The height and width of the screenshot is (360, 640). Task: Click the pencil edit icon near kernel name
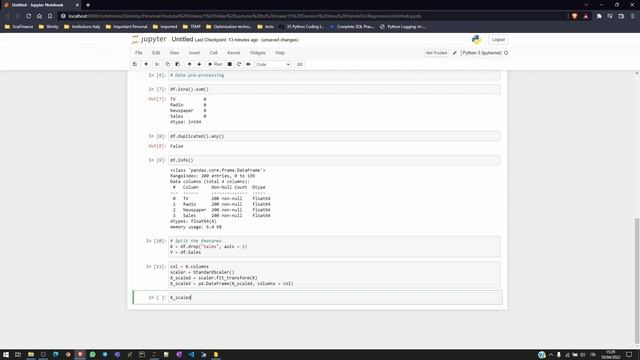[x=455, y=53]
